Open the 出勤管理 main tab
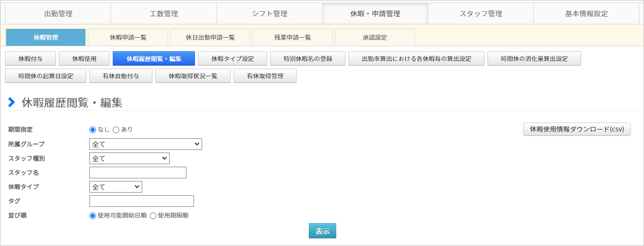The image size is (644, 246). (x=58, y=14)
